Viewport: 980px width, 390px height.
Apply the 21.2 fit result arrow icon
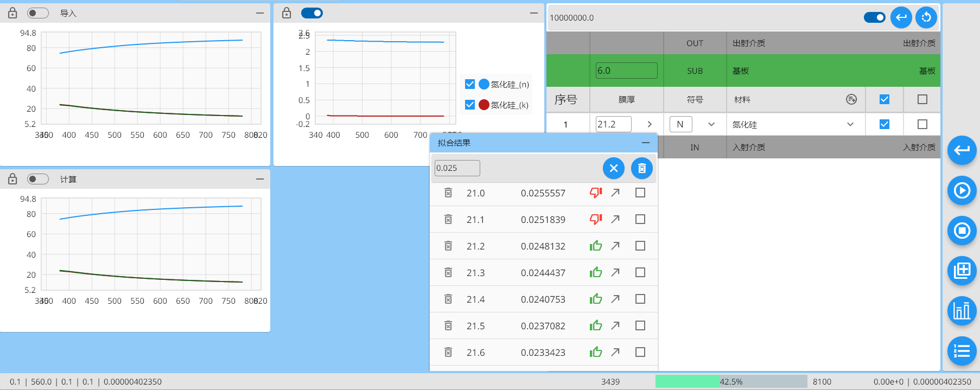[x=615, y=246]
